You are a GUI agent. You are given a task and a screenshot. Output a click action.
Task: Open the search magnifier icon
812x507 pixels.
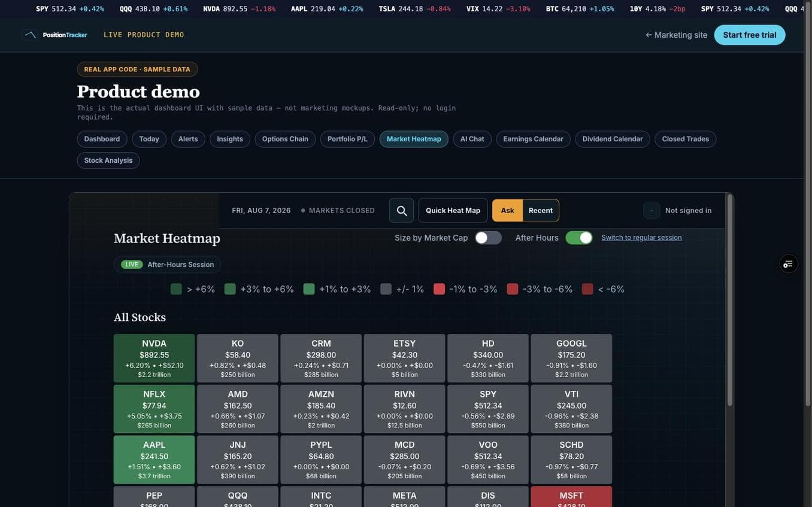coord(402,211)
